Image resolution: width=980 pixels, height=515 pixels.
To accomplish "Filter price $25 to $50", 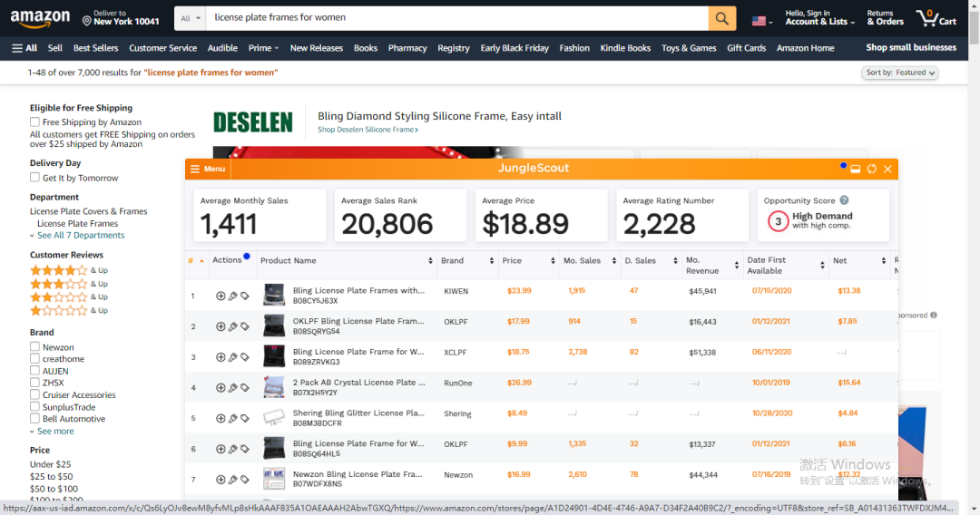I will tap(51, 476).
